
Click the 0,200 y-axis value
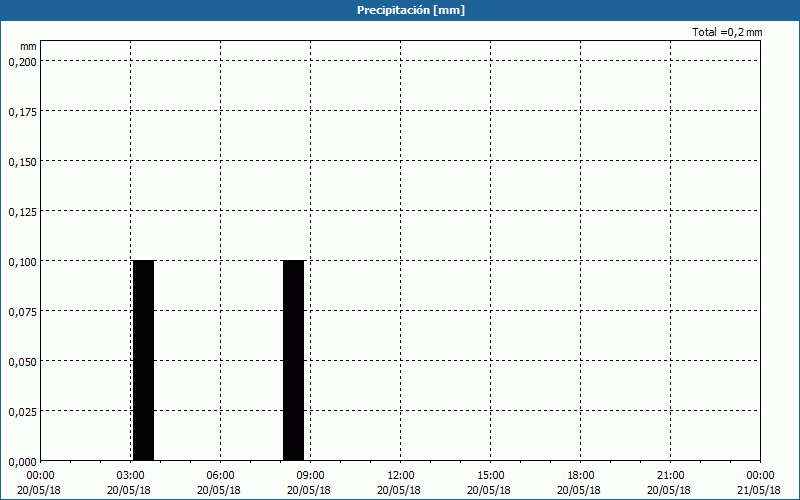(22, 62)
